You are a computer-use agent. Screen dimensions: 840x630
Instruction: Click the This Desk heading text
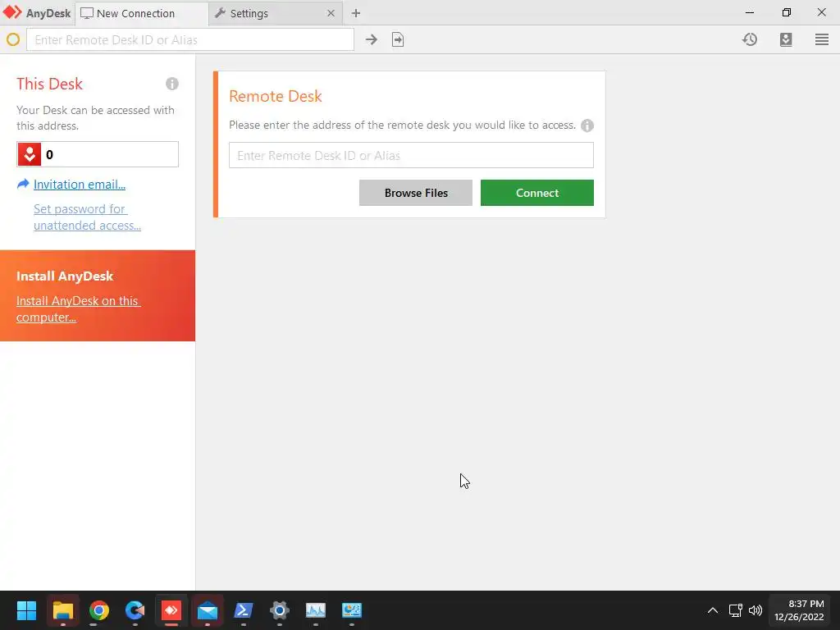[x=49, y=84]
